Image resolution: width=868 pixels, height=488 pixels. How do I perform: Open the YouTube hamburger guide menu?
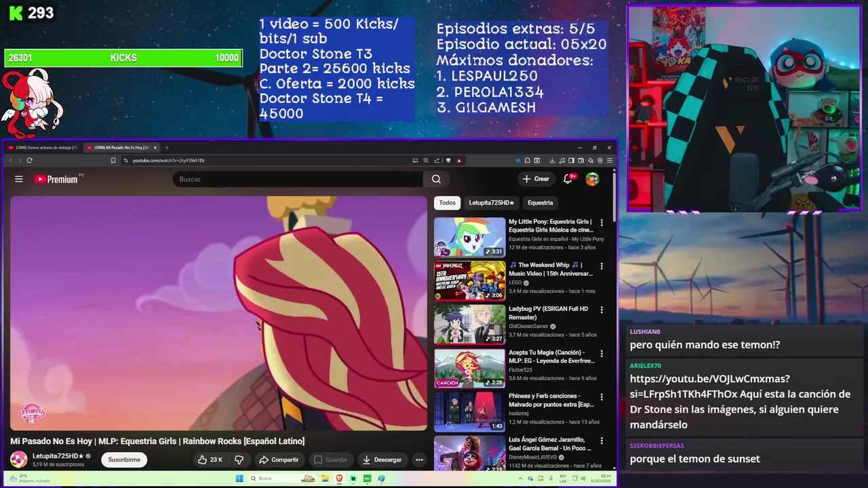coord(19,179)
